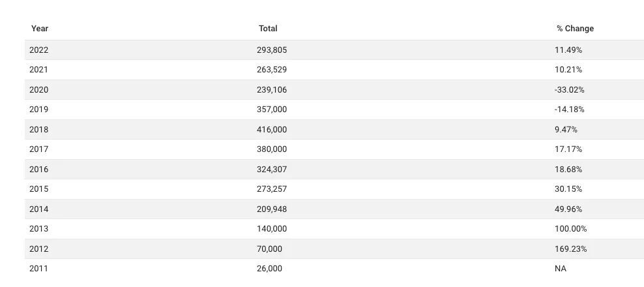
Task: Click total value 293,805
Action: coord(272,50)
